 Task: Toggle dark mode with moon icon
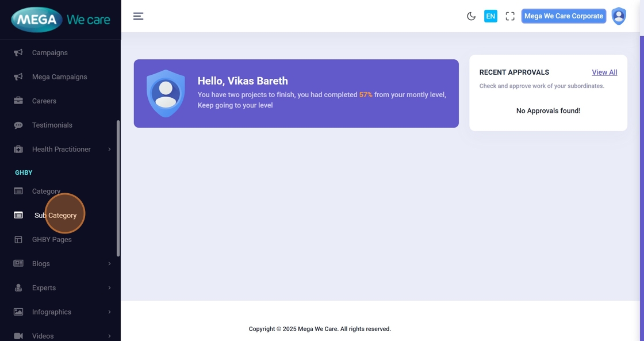point(471,16)
